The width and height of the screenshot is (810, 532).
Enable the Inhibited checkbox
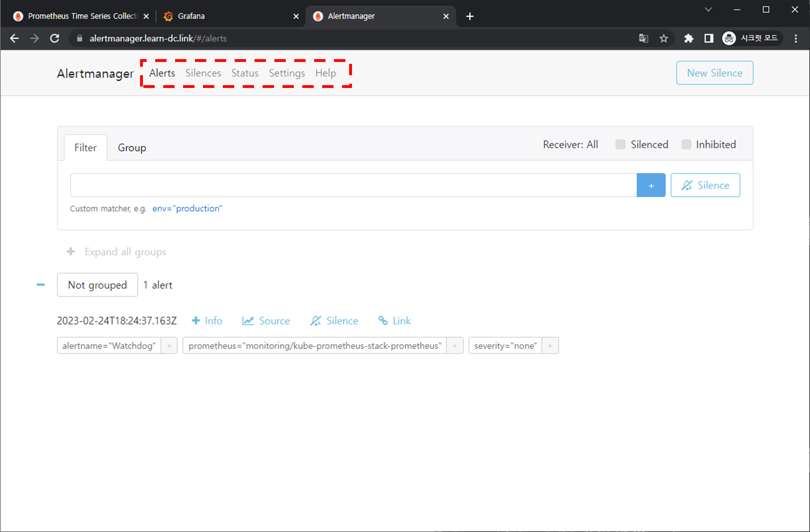point(686,145)
